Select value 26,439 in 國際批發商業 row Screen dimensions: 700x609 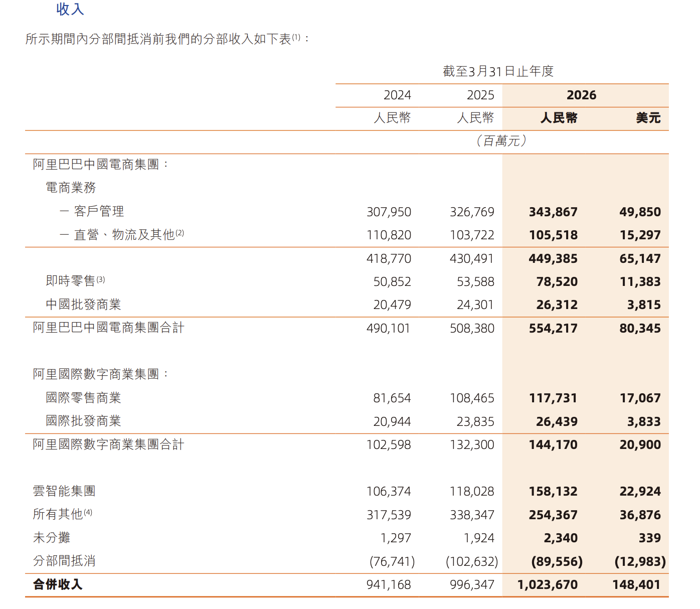557,422
